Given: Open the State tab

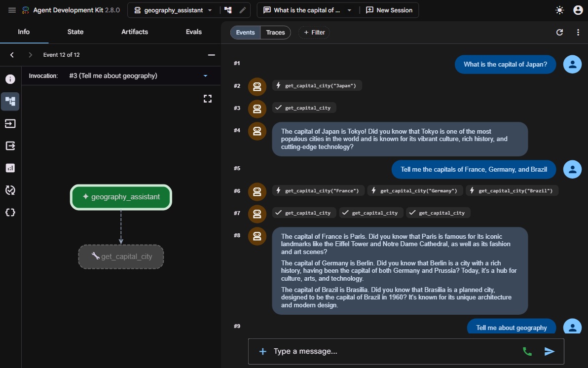Looking at the screenshot, I should 75,32.
